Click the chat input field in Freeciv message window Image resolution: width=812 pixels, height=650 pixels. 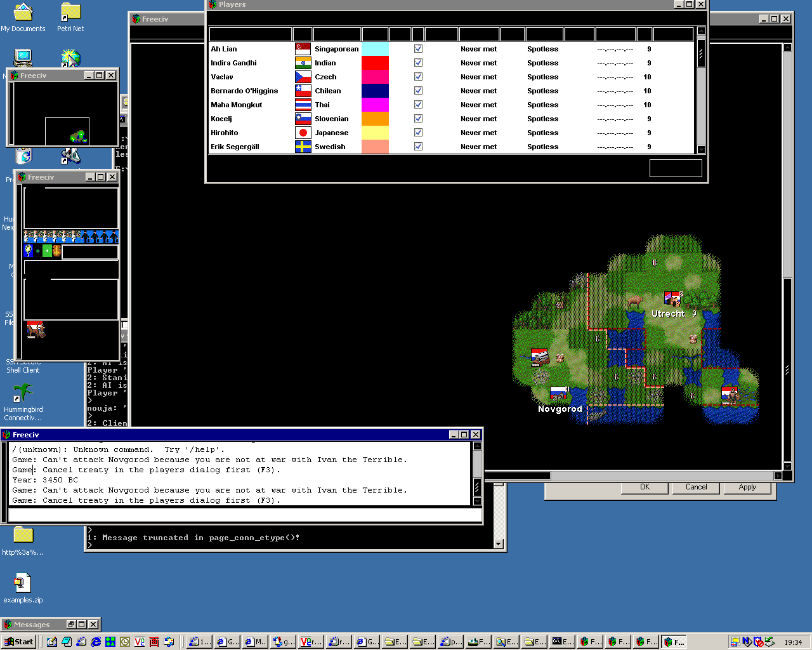(245, 515)
